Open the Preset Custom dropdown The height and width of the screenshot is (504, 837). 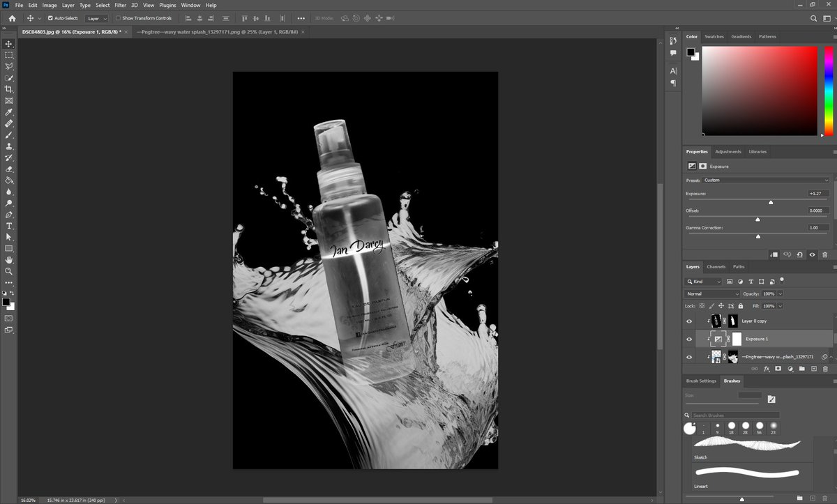coord(766,180)
